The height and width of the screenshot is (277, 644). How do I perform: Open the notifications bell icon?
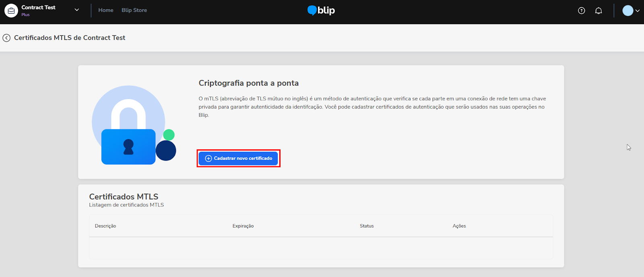(x=599, y=11)
